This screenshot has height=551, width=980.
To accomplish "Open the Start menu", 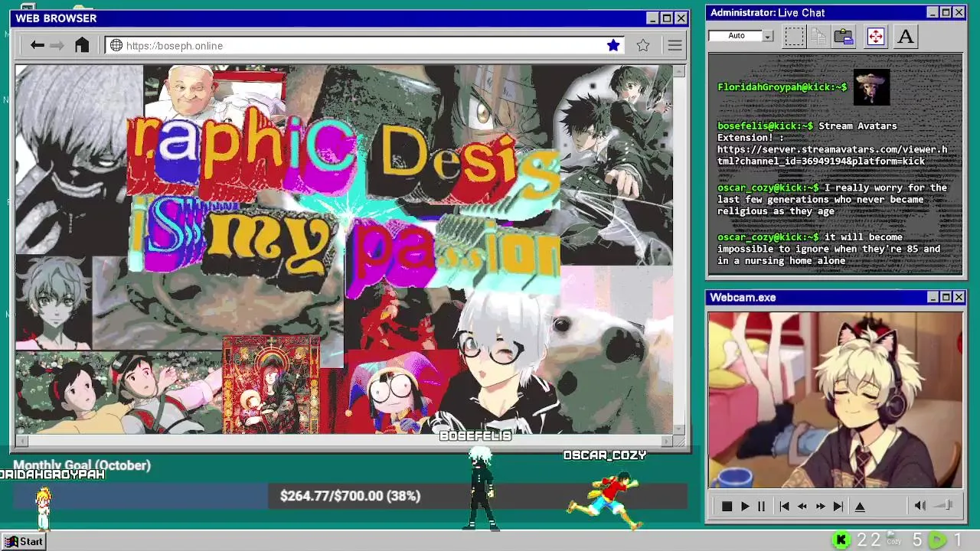I will click(x=24, y=541).
